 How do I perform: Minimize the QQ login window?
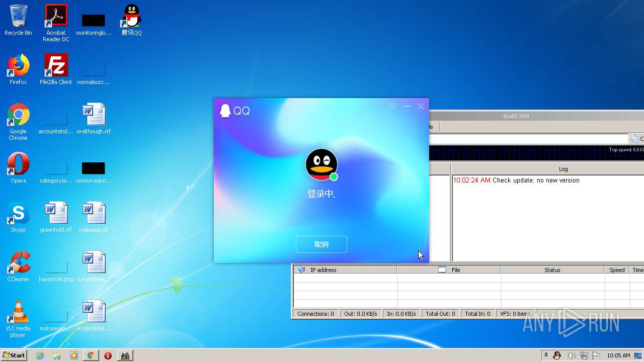pyautogui.click(x=407, y=107)
